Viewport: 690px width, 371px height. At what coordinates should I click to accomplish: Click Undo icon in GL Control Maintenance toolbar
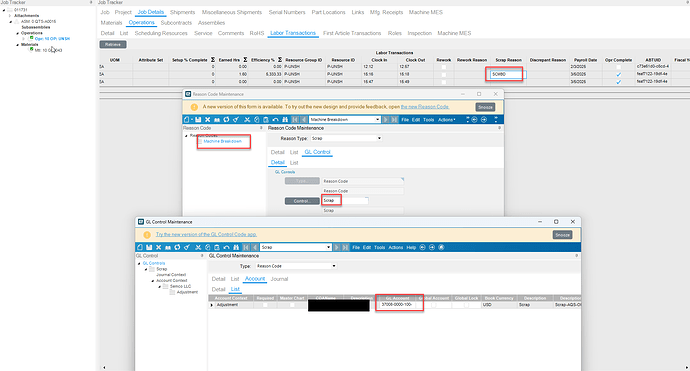point(226,247)
